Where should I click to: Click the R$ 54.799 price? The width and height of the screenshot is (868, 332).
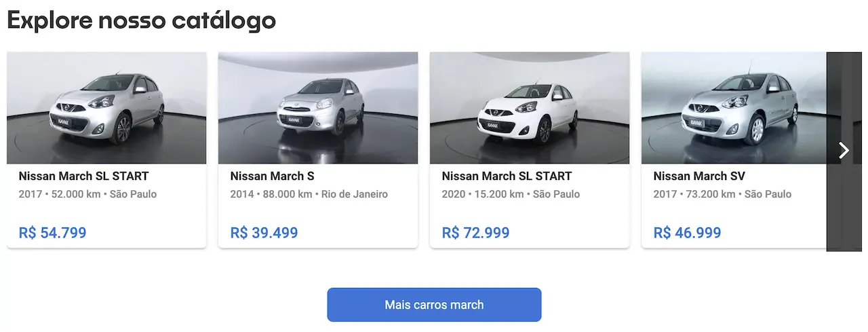tap(53, 234)
